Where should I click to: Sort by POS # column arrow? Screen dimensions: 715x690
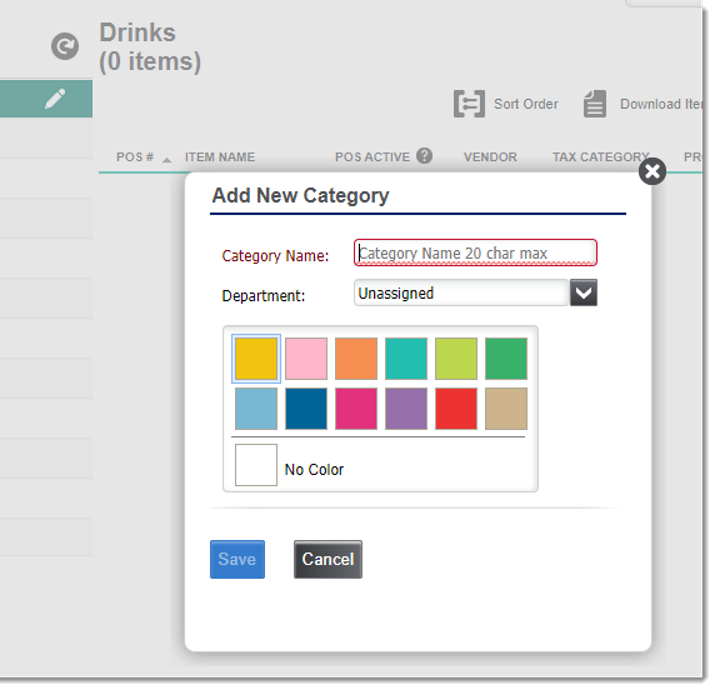167,158
